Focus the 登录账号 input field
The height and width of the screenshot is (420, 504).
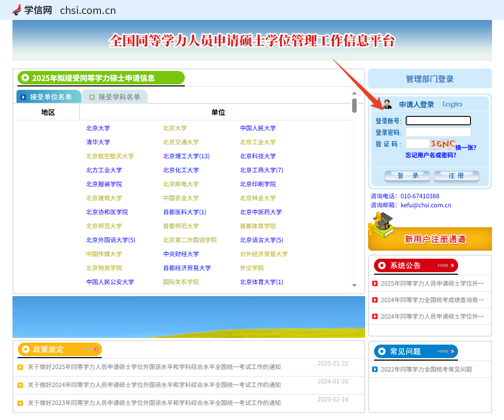438,120
